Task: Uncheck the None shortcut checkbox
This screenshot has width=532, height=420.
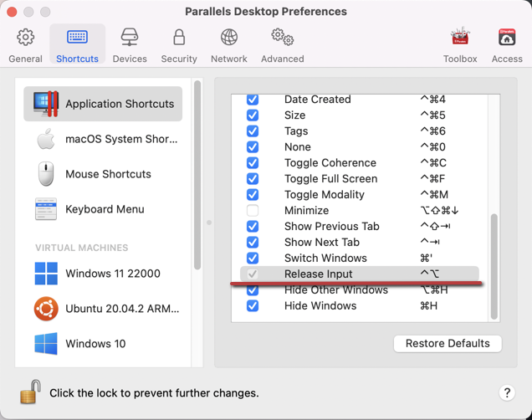Action: click(x=253, y=147)
